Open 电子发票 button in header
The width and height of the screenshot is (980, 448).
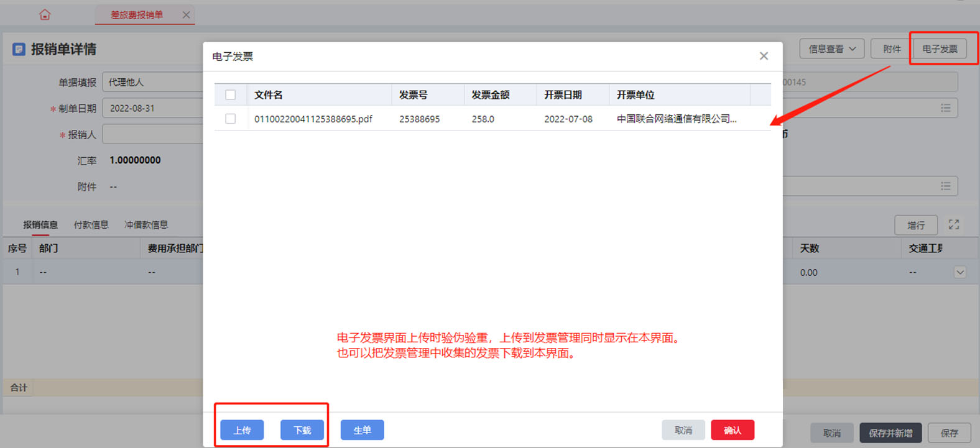pos(940,48)
